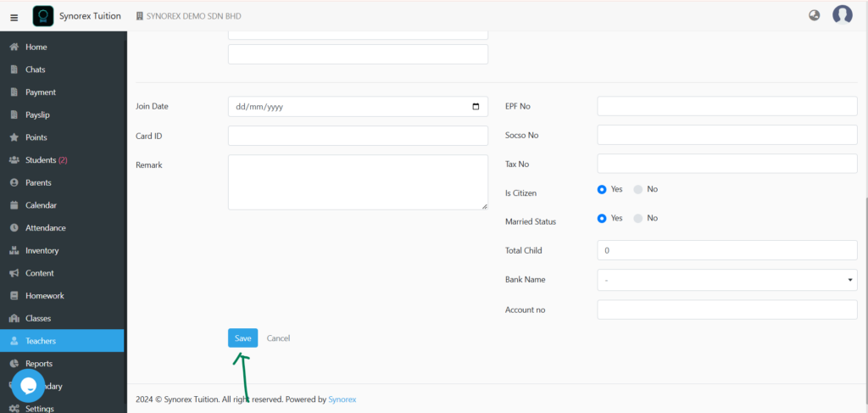
Task: Click the EPF No input field
Action: pos(726,106)
